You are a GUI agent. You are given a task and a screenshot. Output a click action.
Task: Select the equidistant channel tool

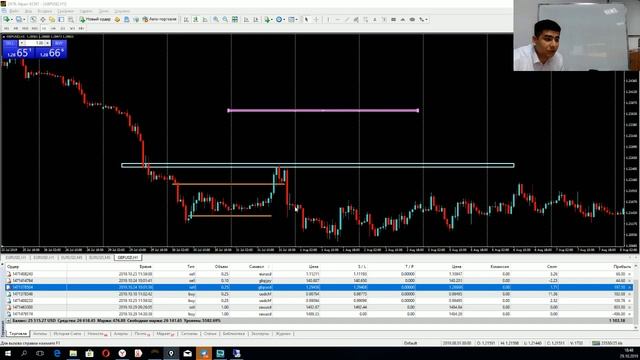(356, 19)
